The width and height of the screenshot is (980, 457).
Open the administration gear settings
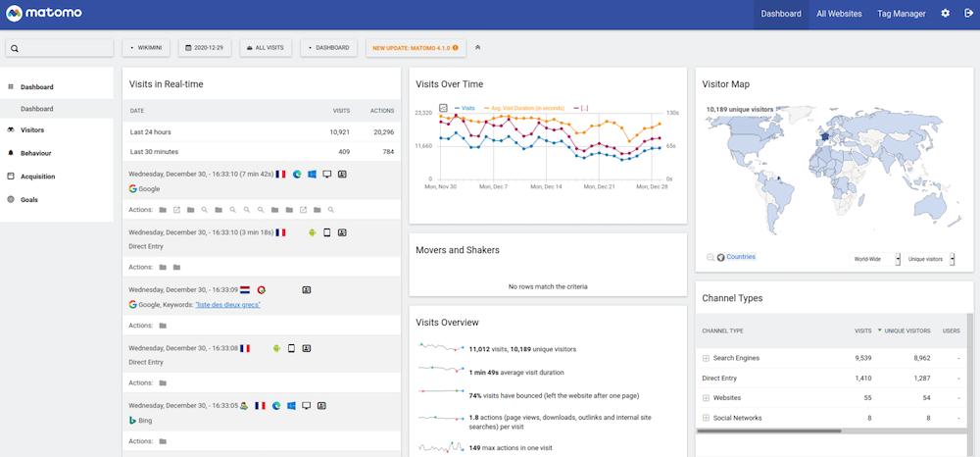[x=945, y=13]
